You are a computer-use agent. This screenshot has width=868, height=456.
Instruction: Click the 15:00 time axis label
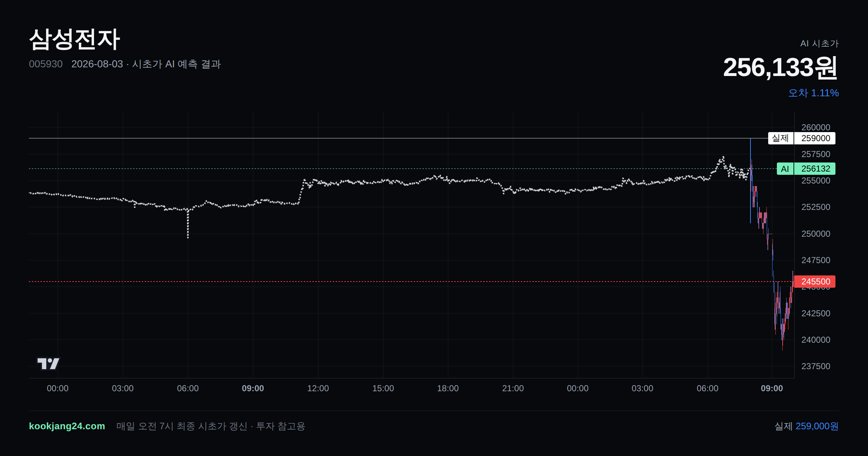click(x=383, y=388)
